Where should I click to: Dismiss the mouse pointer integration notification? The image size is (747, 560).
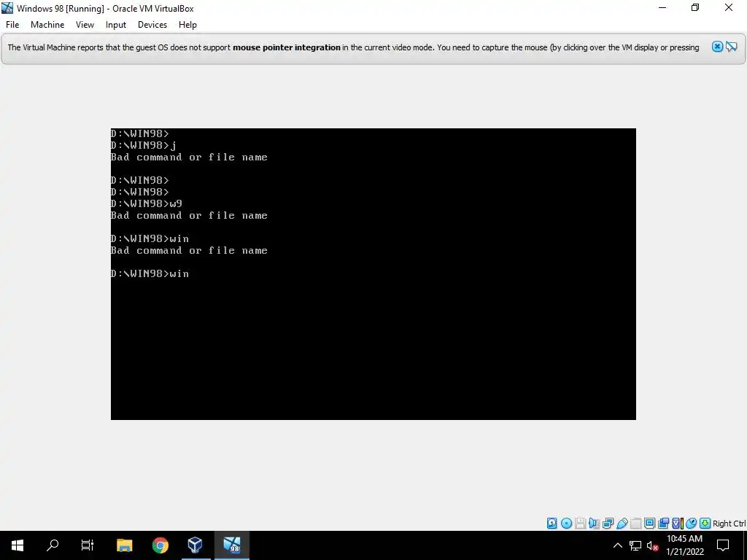coord(717,47)
